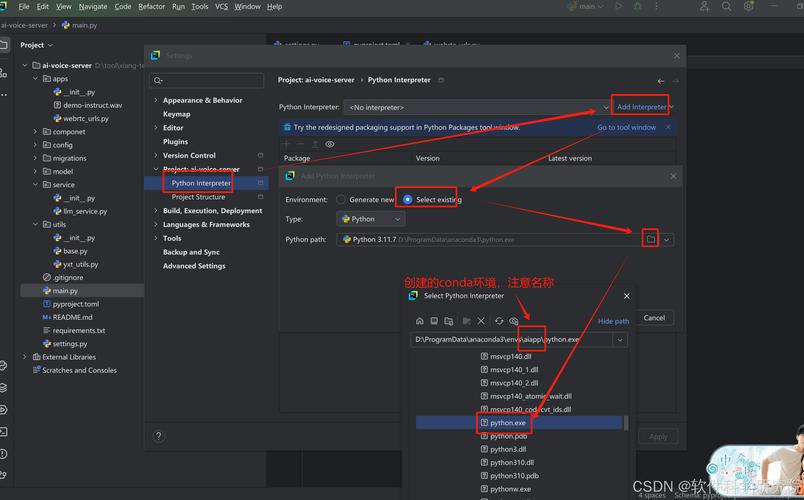Image resolution: width=804 pixels, height=500 pixels.
Task: Select the Generate new environment radio button
Action: [340, 199]
